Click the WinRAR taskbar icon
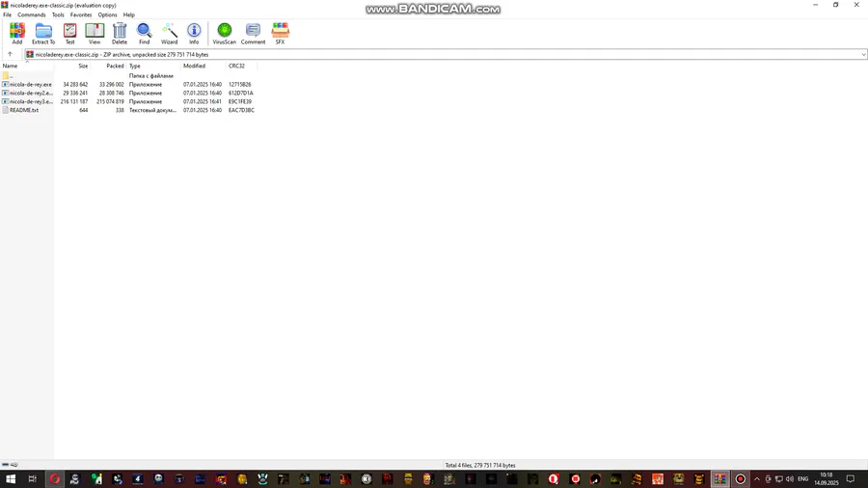 [x=719, y=479]
